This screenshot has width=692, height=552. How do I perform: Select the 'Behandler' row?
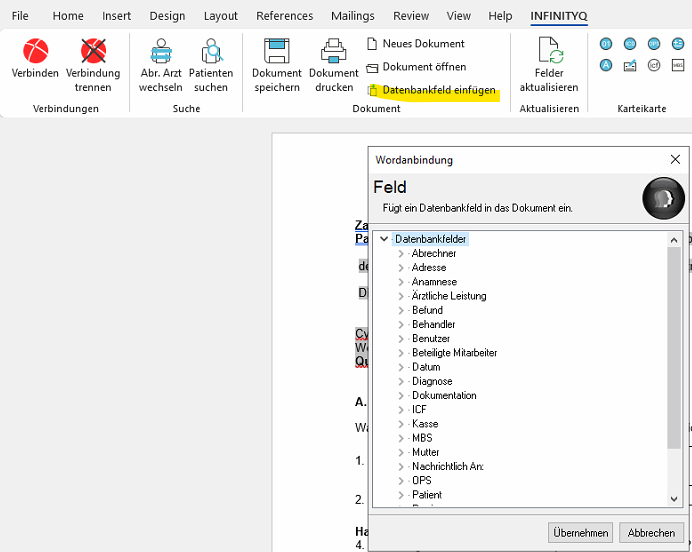click(x=433, y=325)
